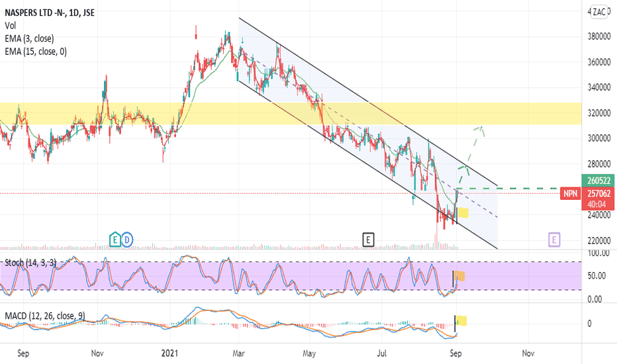The height and width of the screenshot is (364, 617).
Task: Click the EMA (3, close) indicator label
Action: [30, 38]
